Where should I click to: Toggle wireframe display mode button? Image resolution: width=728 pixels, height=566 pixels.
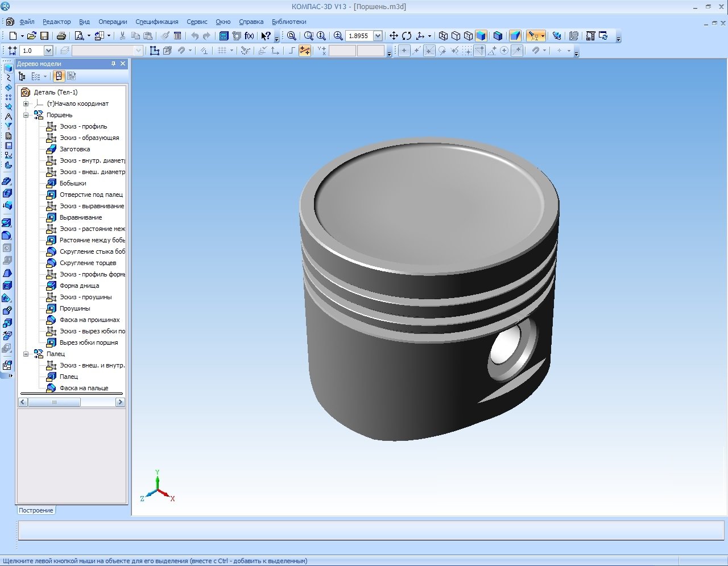point(443,36)
